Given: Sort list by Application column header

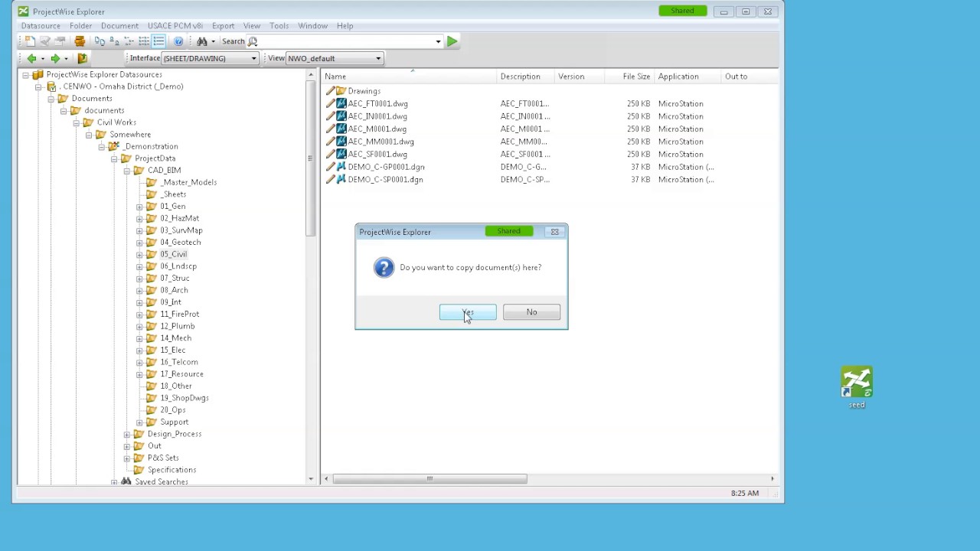Looking at the screenshot, I should click(688, 77).
